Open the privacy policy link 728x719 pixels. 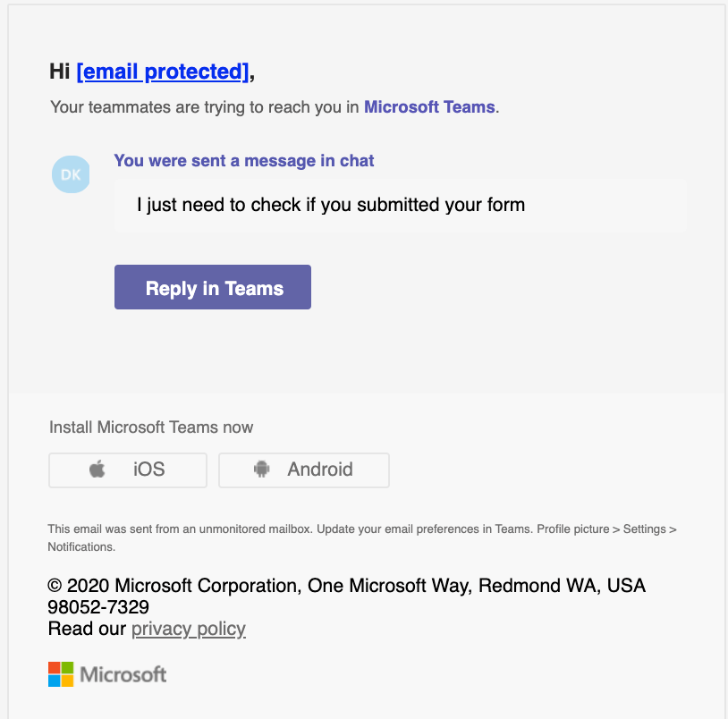[188, 629]
